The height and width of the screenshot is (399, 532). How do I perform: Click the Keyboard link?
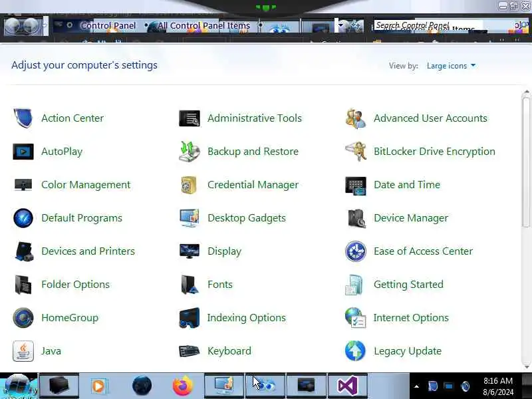pos(229,351)
